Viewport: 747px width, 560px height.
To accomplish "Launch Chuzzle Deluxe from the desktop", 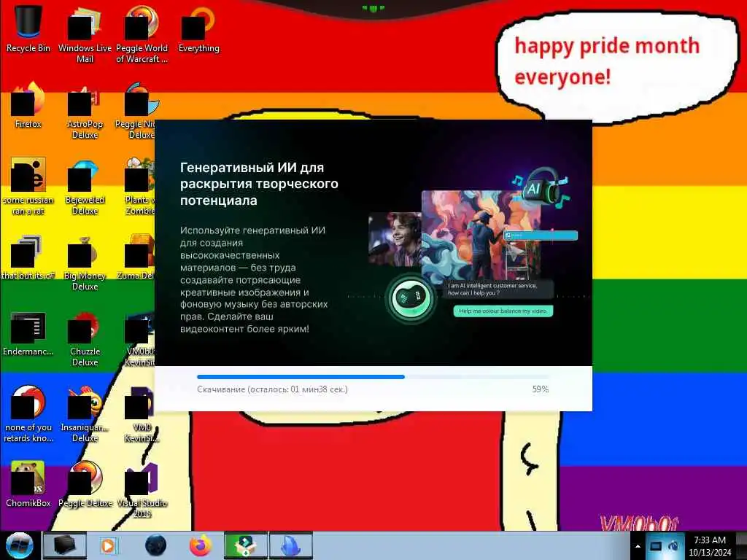I will [85, 338].
